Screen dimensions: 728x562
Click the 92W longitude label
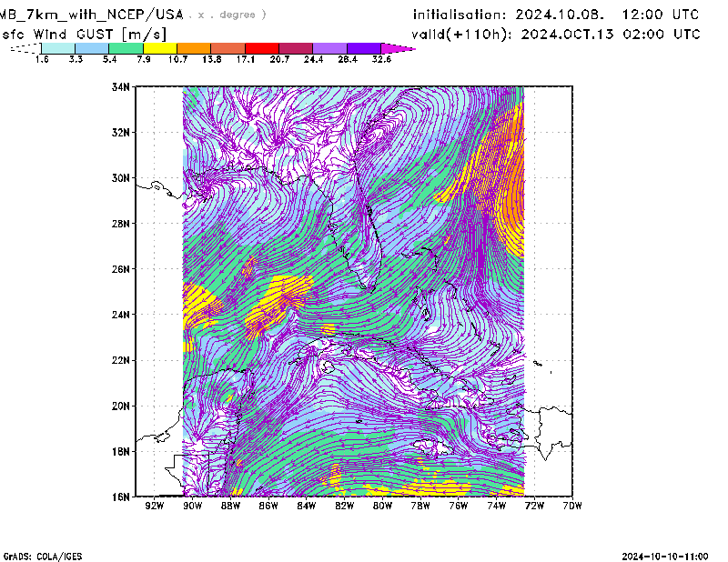point(155,506)
